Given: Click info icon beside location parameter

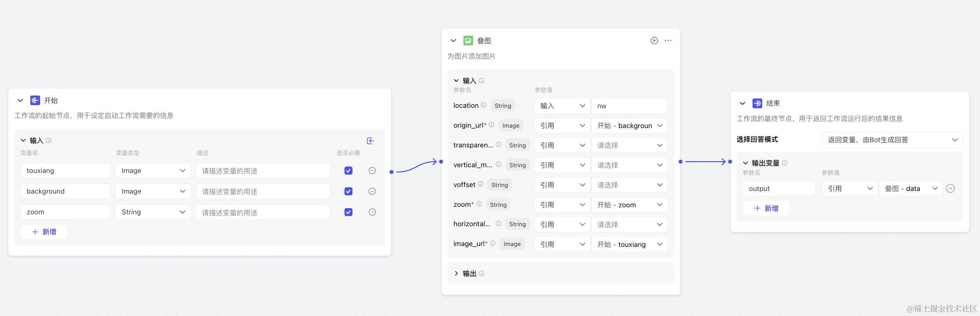Looking at the screenshot, I should pos(483,105).
